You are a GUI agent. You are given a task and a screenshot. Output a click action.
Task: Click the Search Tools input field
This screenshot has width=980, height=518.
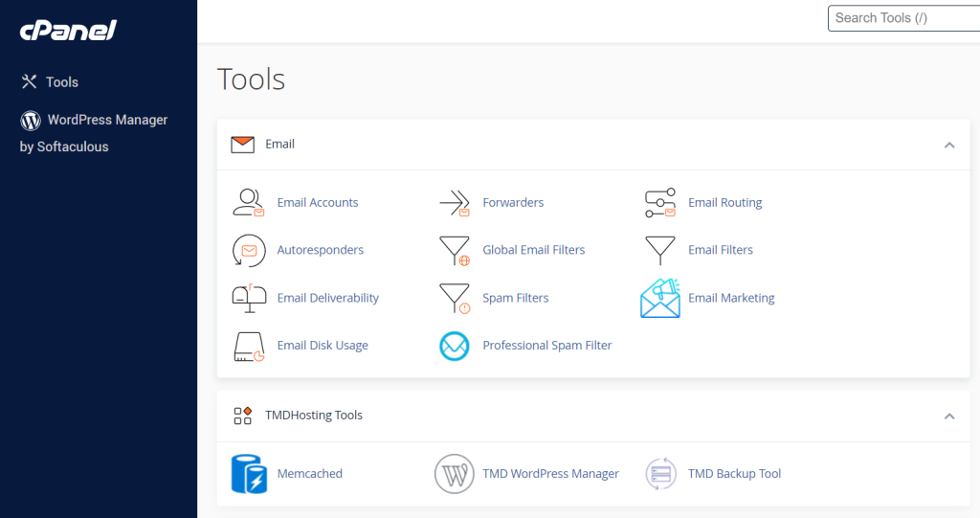tap(902, 18)
